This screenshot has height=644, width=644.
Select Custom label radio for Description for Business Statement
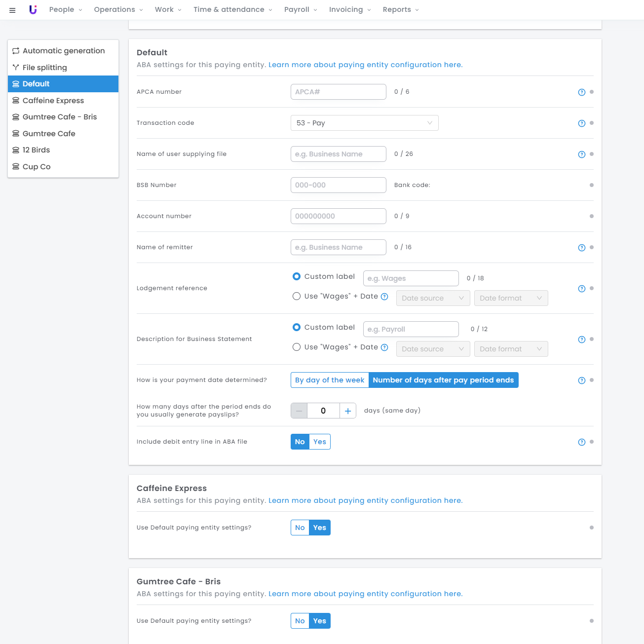(297, 327)
